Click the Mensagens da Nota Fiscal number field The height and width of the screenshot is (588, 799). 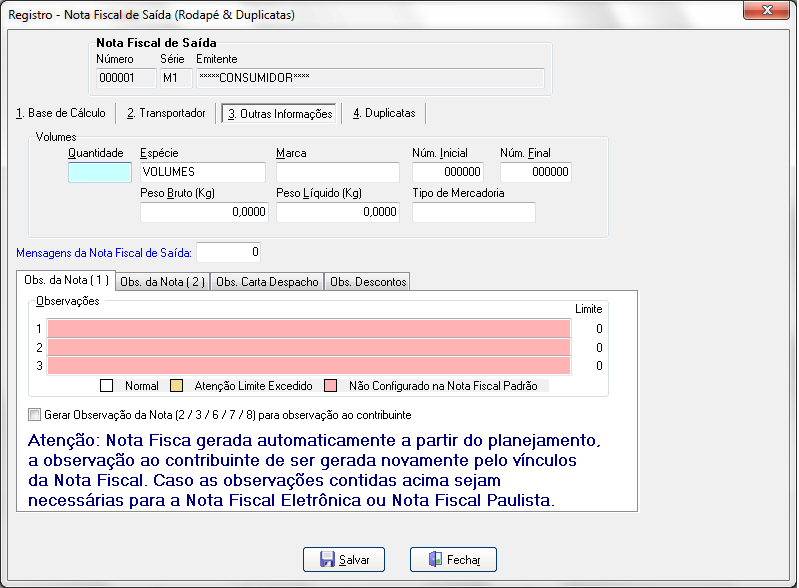click(x=229, y=252)
